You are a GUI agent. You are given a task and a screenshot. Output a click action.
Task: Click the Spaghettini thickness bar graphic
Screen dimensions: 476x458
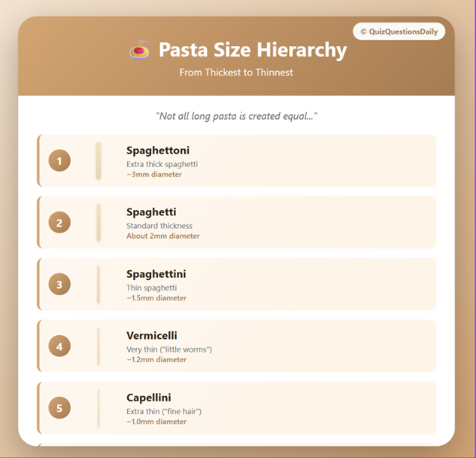[98, 284]
